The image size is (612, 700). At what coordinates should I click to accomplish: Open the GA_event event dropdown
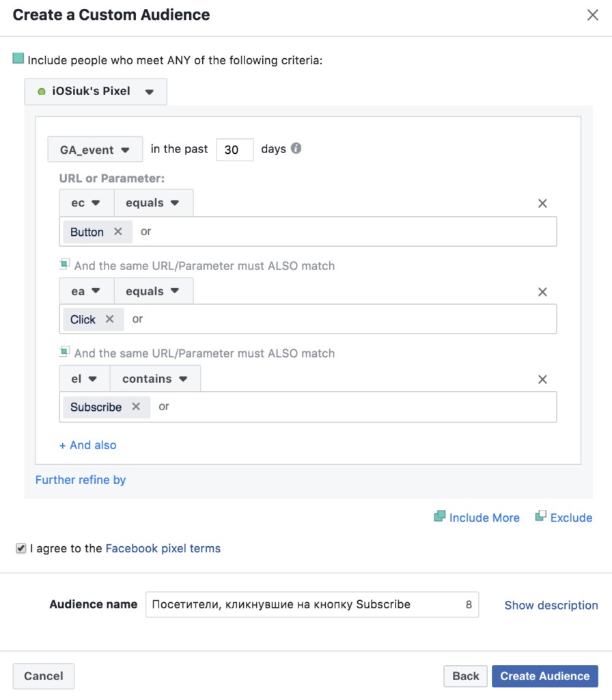point(95,150)
